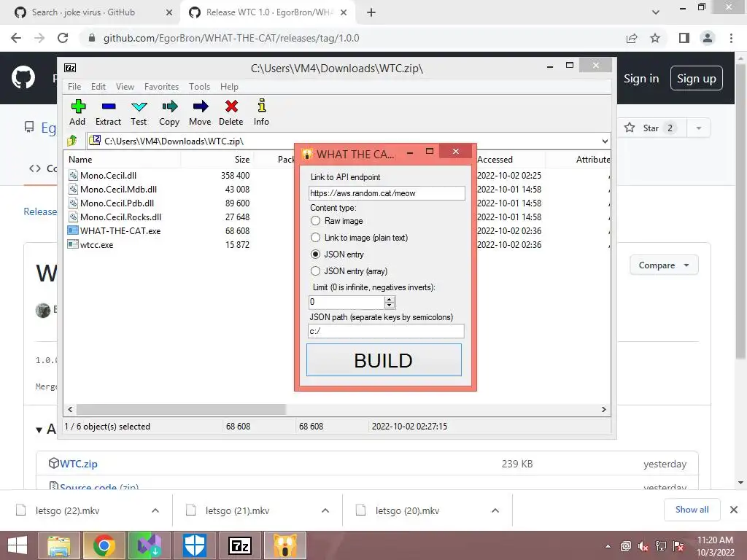Open the Help menu in 7-Zip

229,87
